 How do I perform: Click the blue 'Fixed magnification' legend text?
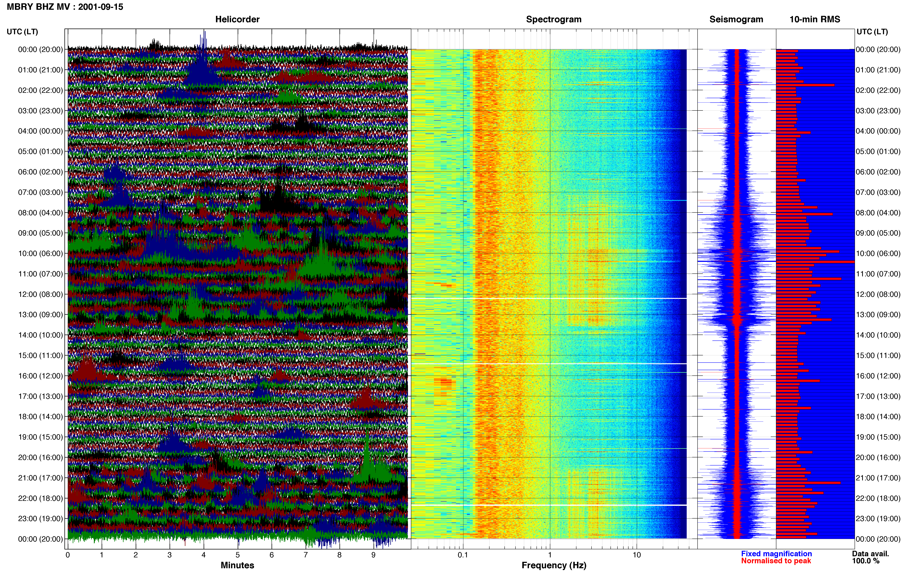pos(776,554)
